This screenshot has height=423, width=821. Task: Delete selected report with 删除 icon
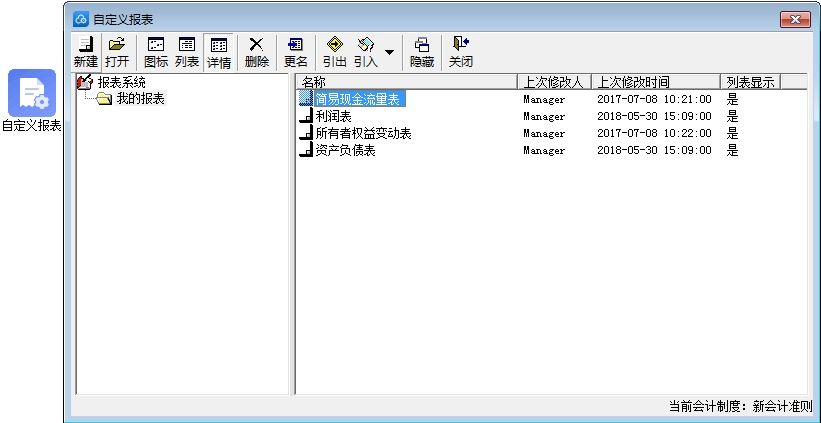coord(257,52)
